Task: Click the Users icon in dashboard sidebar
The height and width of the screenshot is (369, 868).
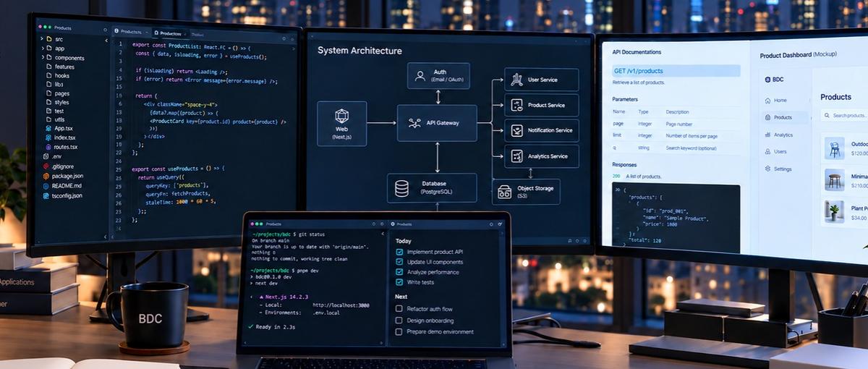Action: [x=767, y=151]
